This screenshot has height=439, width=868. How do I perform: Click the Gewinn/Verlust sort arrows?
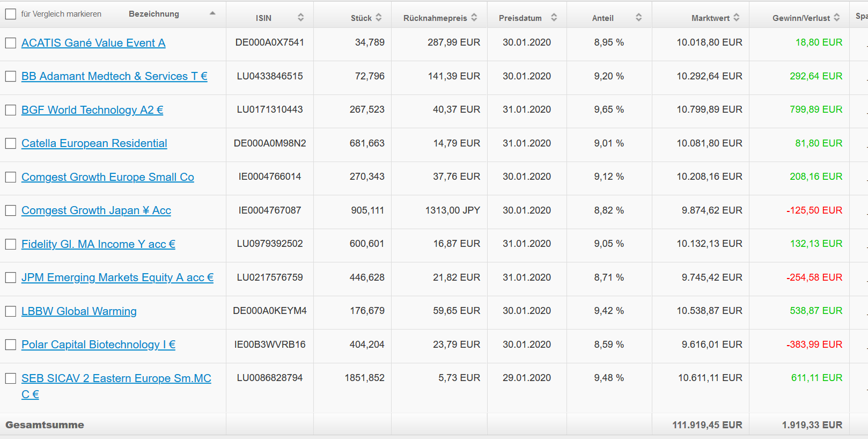[837, 18]
